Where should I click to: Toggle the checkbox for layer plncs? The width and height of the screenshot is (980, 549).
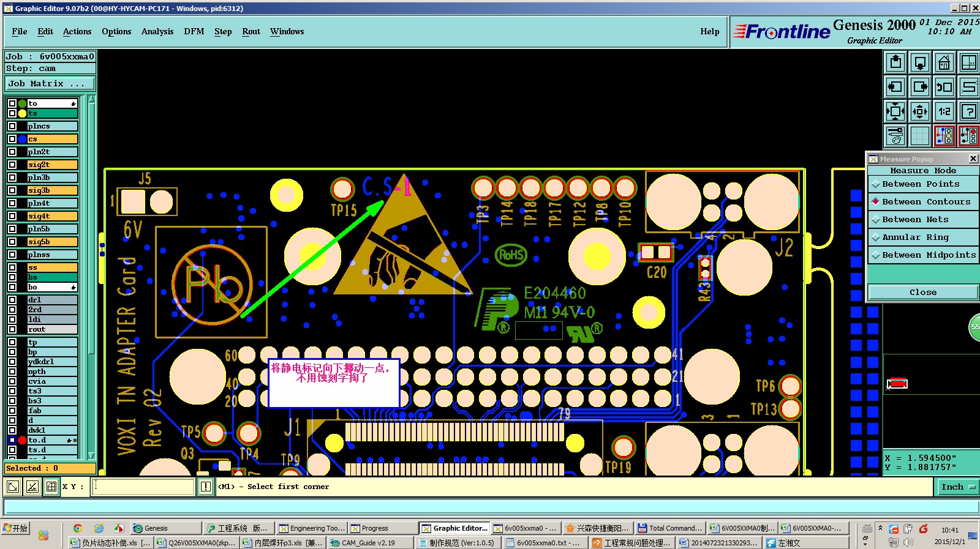pos(12,126)
